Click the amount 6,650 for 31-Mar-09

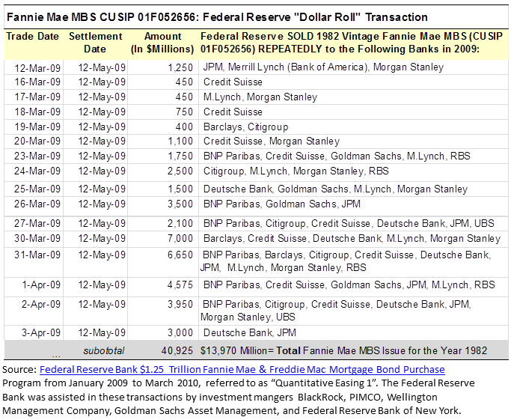pos(180,255)
